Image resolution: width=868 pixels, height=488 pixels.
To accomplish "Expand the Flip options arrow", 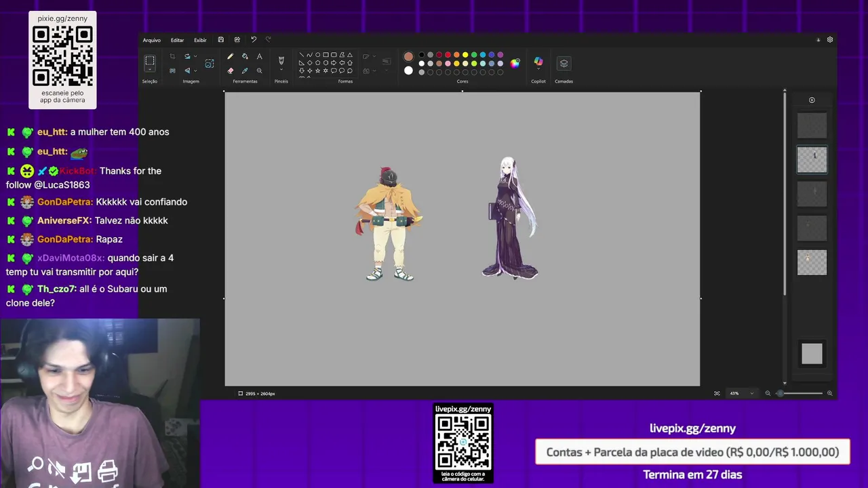I will [x=195, y=70].
